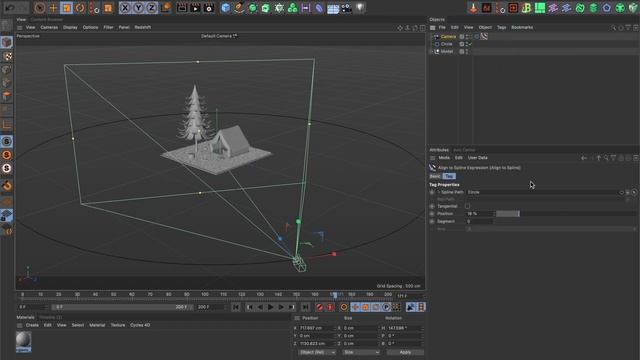Image resolution: width=640 pixels, height=360 pixels.
Task: Go to end of animation
Action: pos(305,307)
